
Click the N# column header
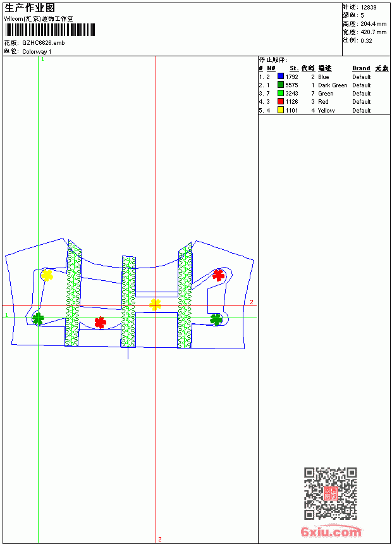(271, 68)
